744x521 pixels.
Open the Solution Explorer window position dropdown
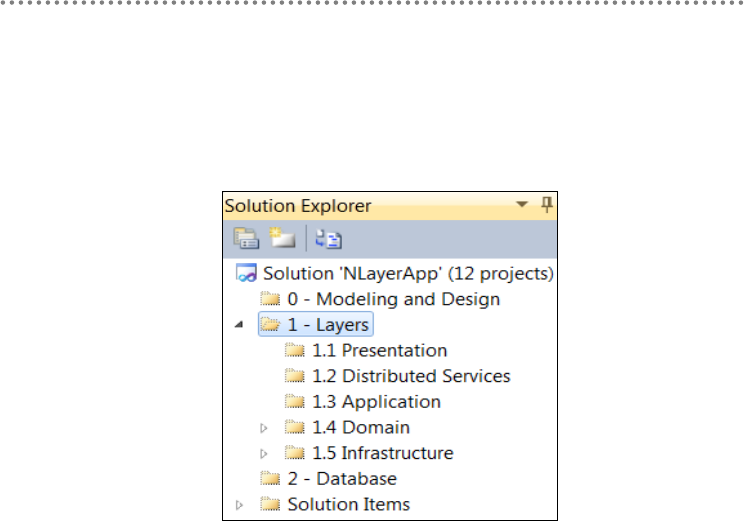tap(521, 205)
